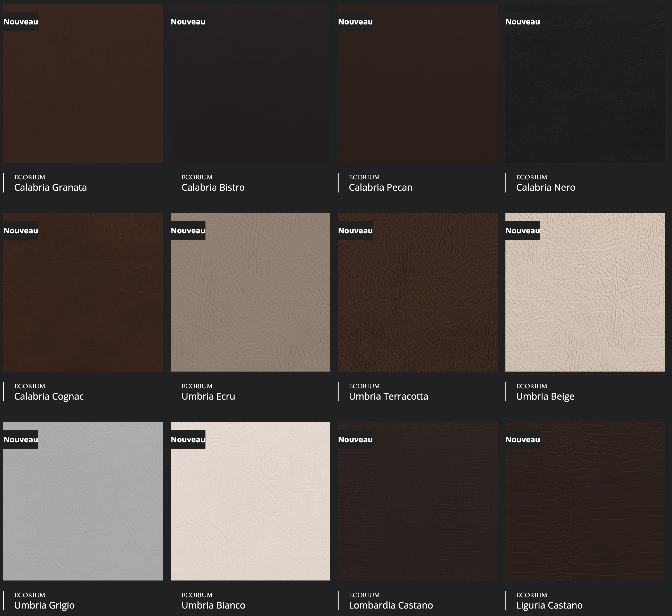Click Nouveau badge on Calabria Nero

pos(522,22)
